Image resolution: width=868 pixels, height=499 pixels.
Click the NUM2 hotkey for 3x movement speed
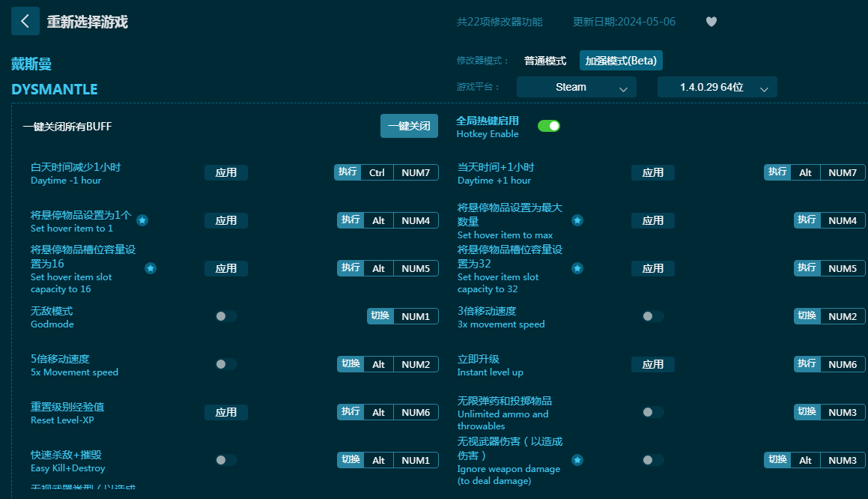[x=843, y=316]
